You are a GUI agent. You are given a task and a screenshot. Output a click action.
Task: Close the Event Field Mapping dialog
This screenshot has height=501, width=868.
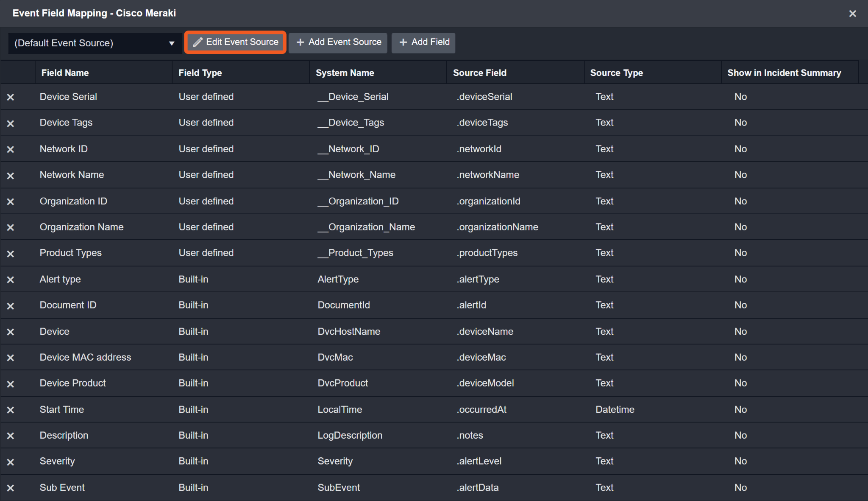pyautogui.click(x=853, y=14)
